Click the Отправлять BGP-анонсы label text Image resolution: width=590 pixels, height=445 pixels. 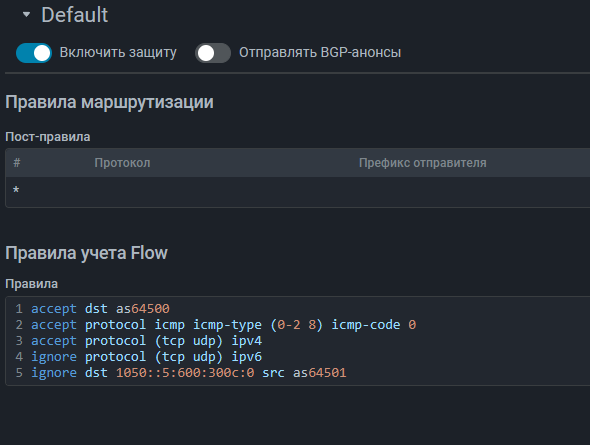320,52
